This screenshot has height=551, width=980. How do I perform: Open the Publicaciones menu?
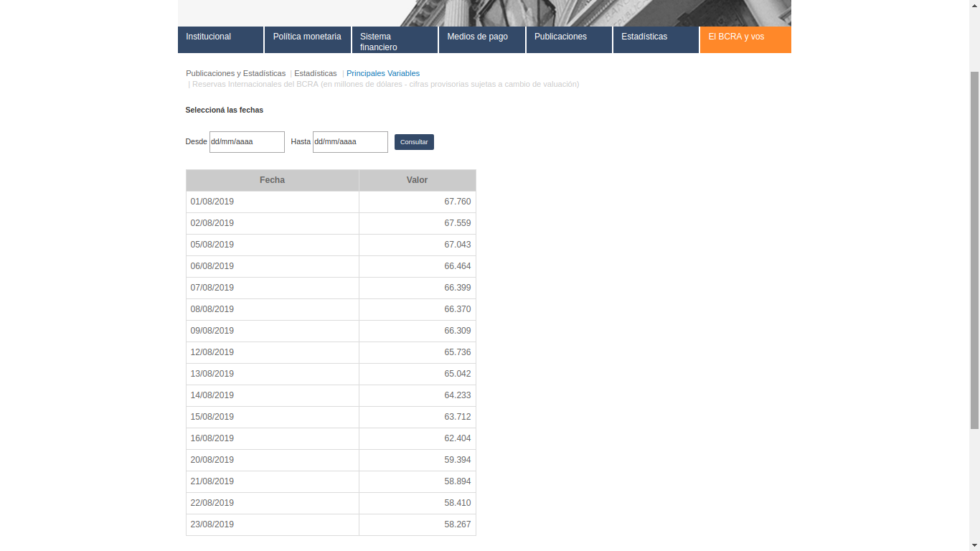click(568, 39)
